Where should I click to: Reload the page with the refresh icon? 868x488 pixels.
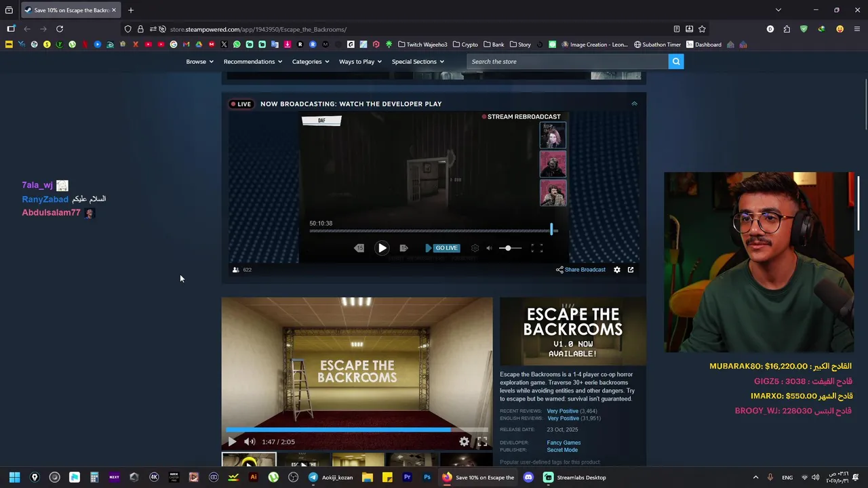tap(60, 29)
